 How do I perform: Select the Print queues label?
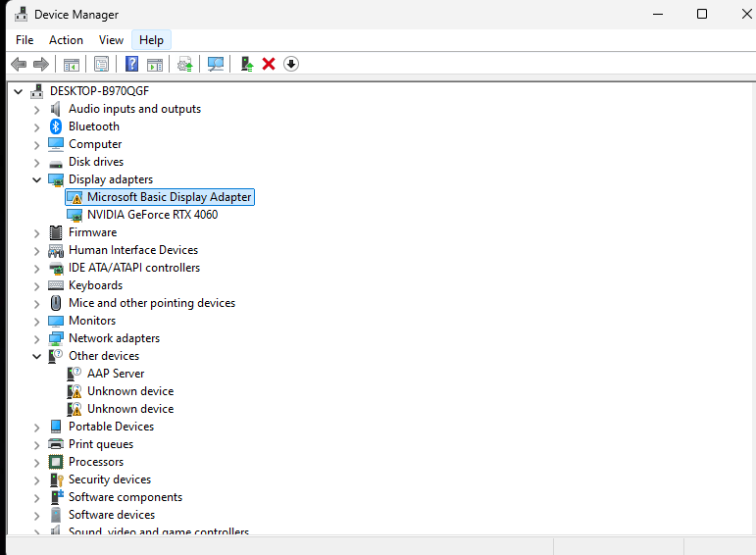(101, 444)
